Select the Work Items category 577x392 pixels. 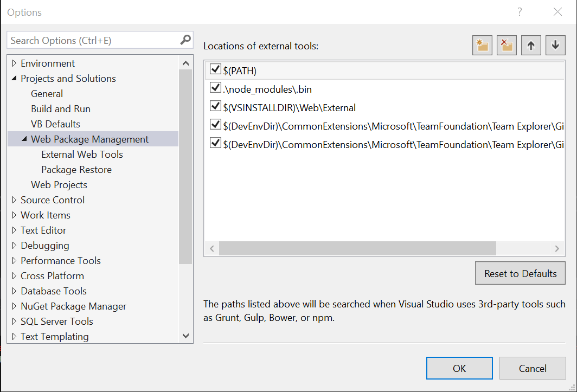(46, 215)
